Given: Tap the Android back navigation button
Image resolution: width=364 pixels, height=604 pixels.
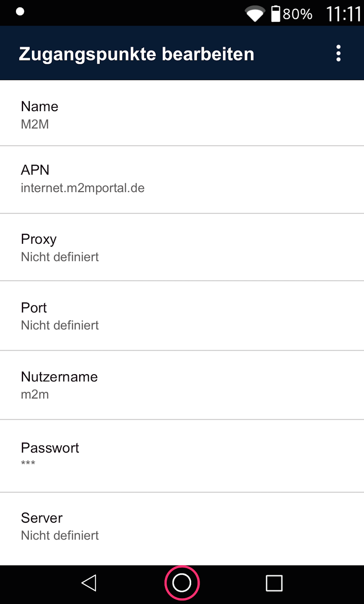Looking at the screenshot, I should click(89, 583).
